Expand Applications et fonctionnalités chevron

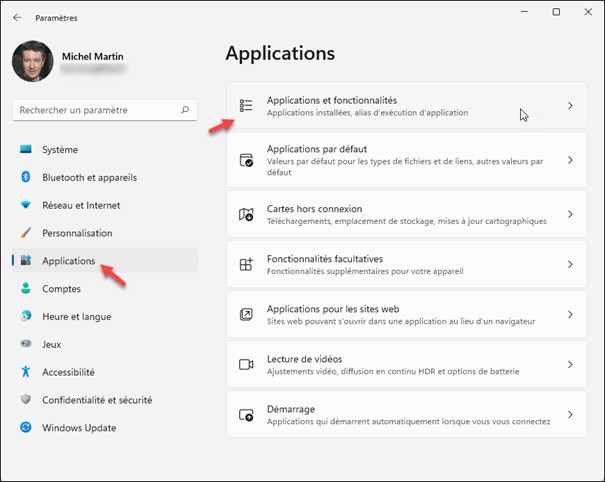570,106
